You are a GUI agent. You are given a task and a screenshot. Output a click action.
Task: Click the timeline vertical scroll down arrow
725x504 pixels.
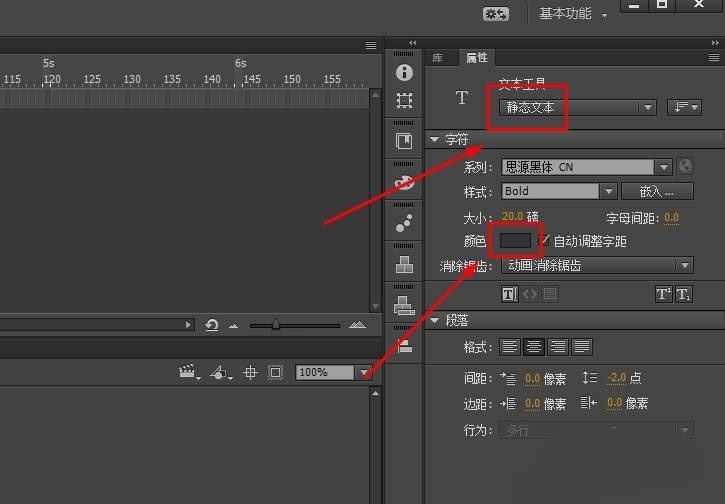375,307
